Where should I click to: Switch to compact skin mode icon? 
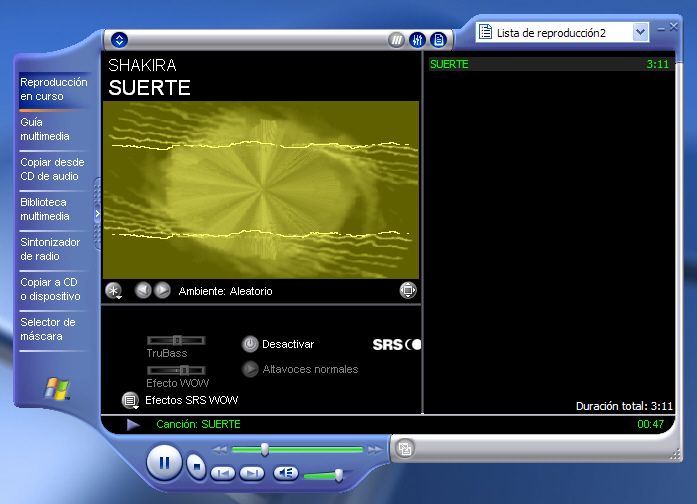point(405,448)
